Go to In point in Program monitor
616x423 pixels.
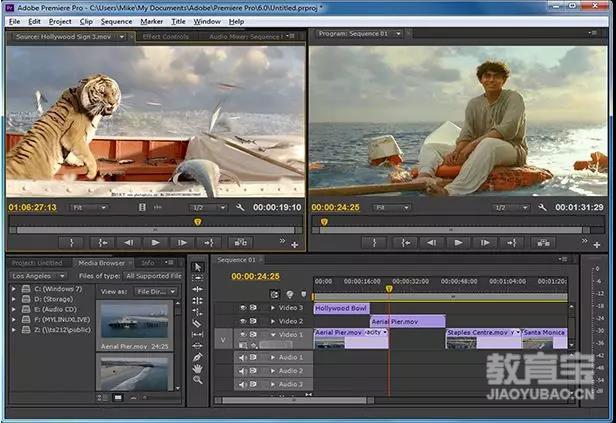[405, 243]
